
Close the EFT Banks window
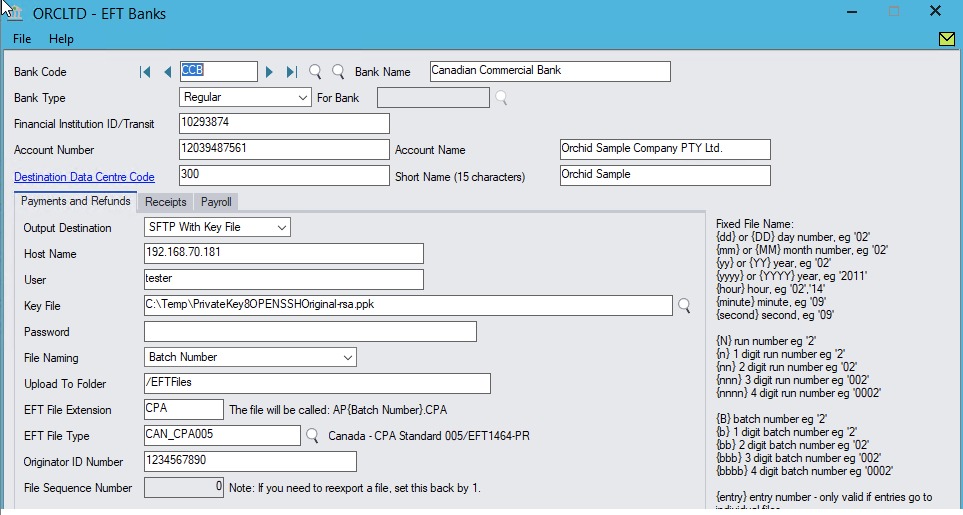click(935, 11)
